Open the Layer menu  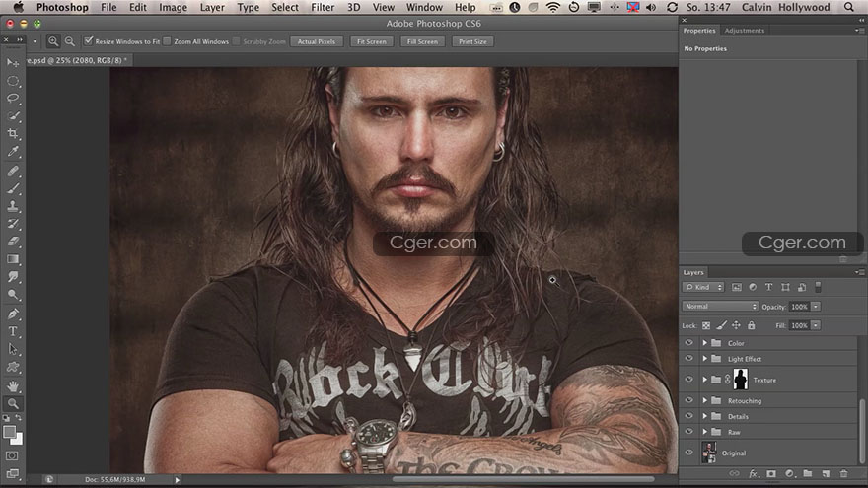tap(212, 7)
